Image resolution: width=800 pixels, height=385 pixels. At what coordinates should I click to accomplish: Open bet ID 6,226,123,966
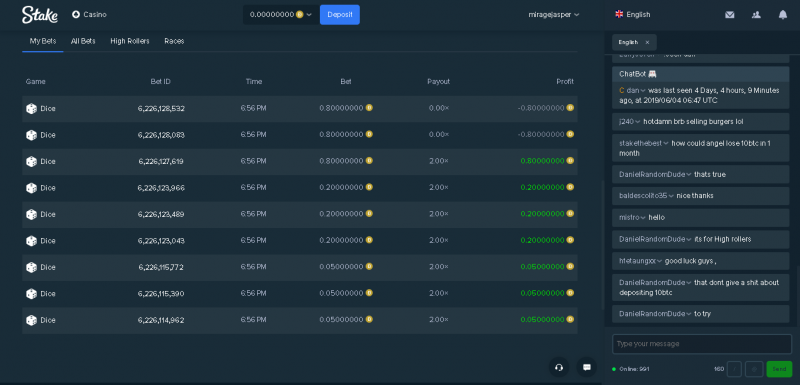pos(161,188)
